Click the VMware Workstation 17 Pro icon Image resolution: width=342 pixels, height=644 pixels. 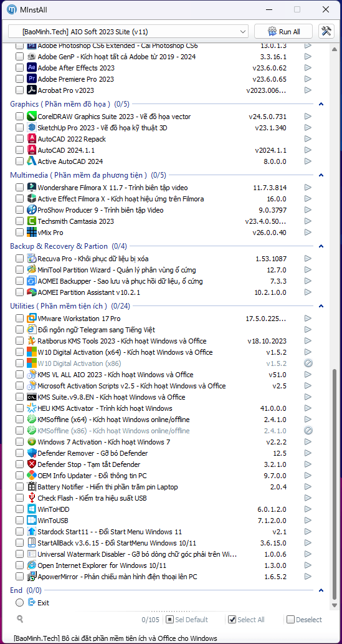[32, 319]
